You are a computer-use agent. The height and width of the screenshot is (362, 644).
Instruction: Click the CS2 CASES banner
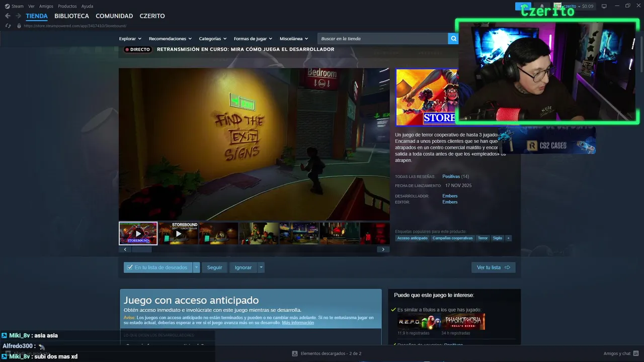point(547,141)
